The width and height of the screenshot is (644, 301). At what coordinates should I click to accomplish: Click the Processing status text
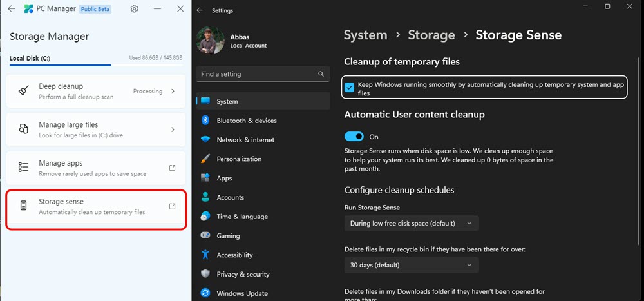[x=147, y=91]
